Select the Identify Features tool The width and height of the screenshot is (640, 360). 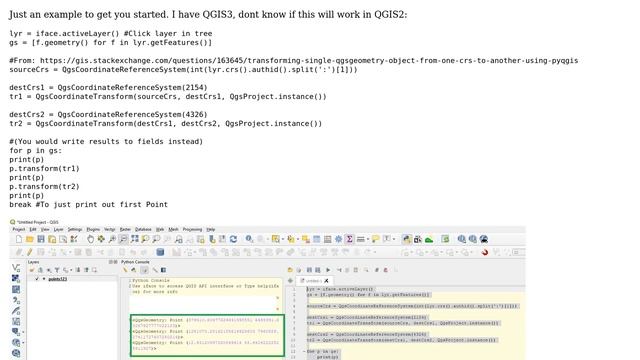point(249,239)
